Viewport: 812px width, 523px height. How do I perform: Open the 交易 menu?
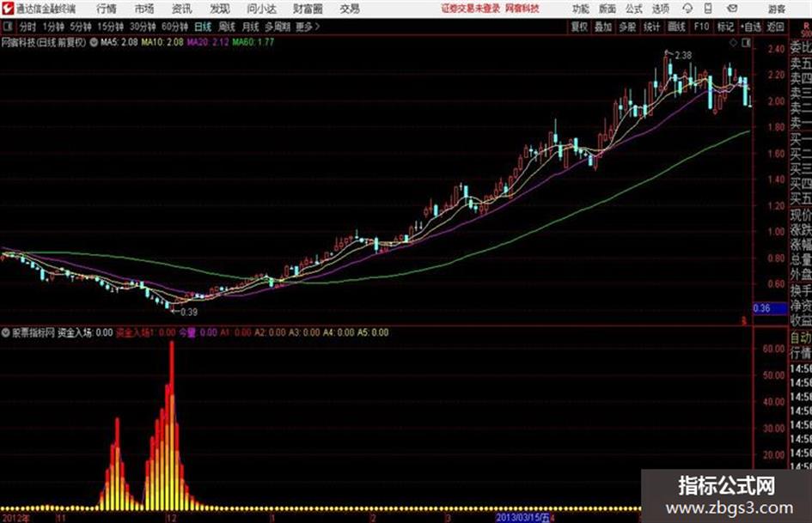350,9
